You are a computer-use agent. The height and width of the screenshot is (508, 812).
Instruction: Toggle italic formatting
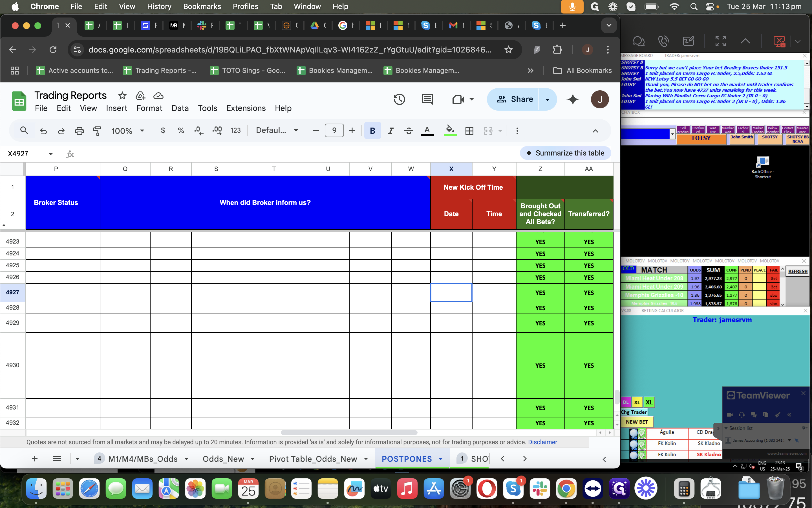[390, 130]
